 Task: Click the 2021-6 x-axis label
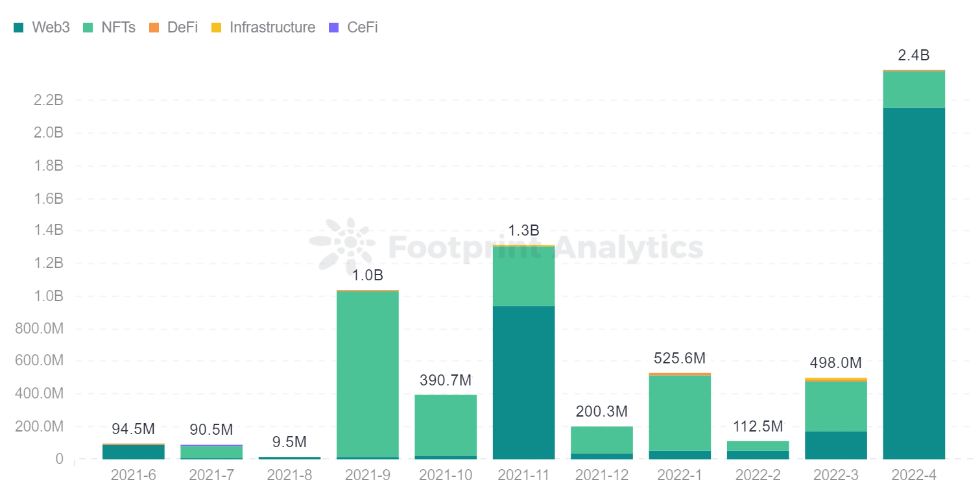pos(133,475)
